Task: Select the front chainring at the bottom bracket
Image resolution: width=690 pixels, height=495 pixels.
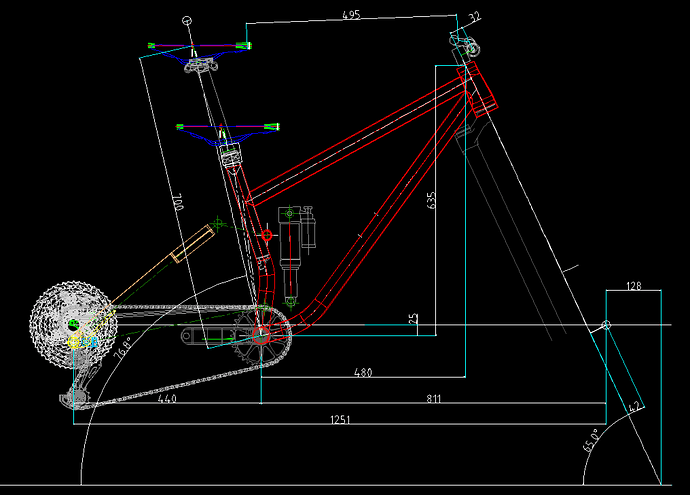Action: coord(261,336)
